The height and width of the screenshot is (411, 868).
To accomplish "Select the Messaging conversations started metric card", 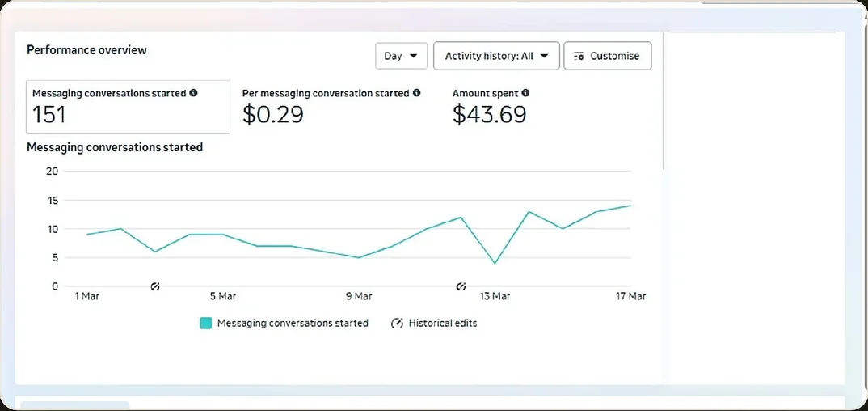I will (128, 107).
